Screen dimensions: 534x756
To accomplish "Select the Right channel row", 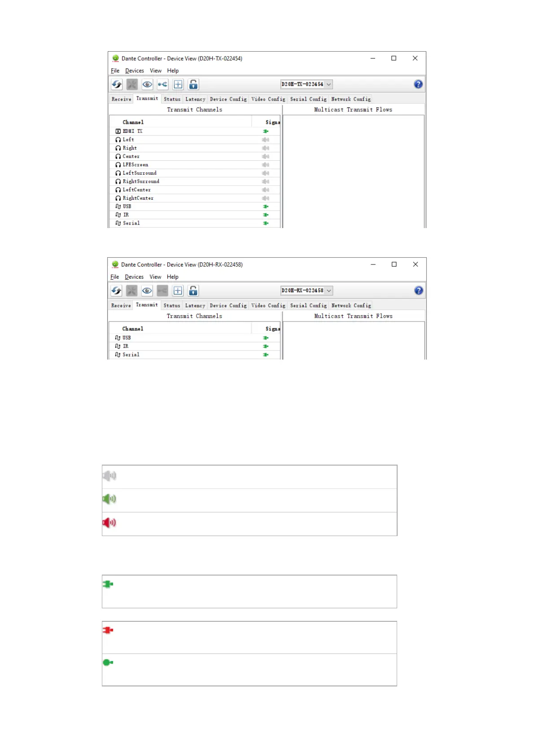I will click(195, 148).
